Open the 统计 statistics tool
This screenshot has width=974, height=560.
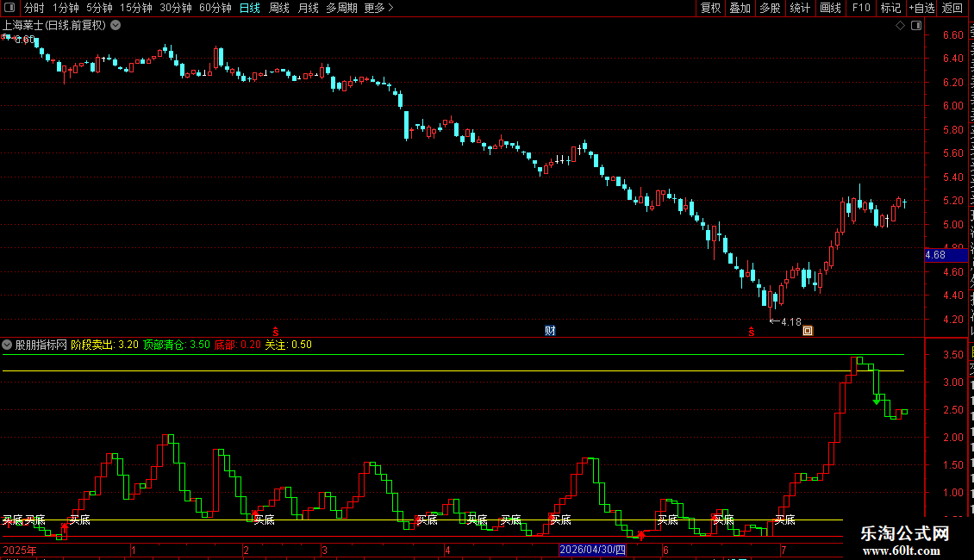click(799, 8)
